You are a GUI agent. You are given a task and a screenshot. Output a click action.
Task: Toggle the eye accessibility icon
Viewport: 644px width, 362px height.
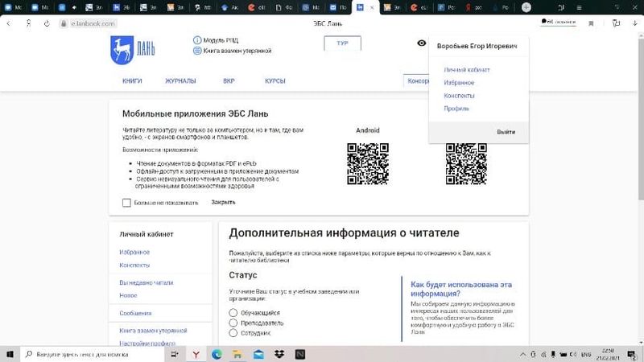coord(421,43)
